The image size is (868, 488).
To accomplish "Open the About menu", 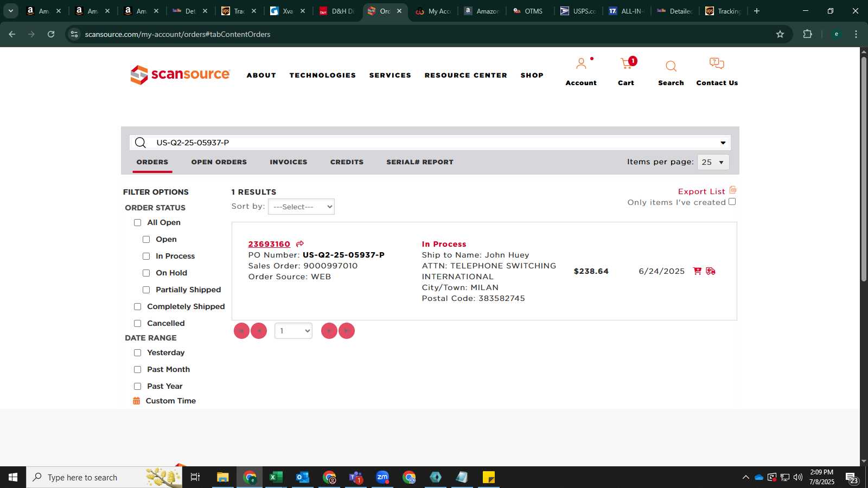I will tap(261, 75).
